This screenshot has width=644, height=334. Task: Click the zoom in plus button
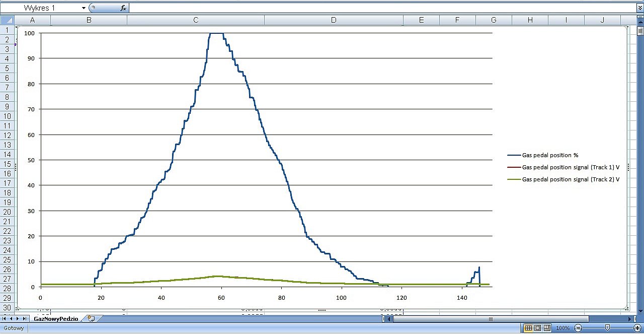coord(637,328)
